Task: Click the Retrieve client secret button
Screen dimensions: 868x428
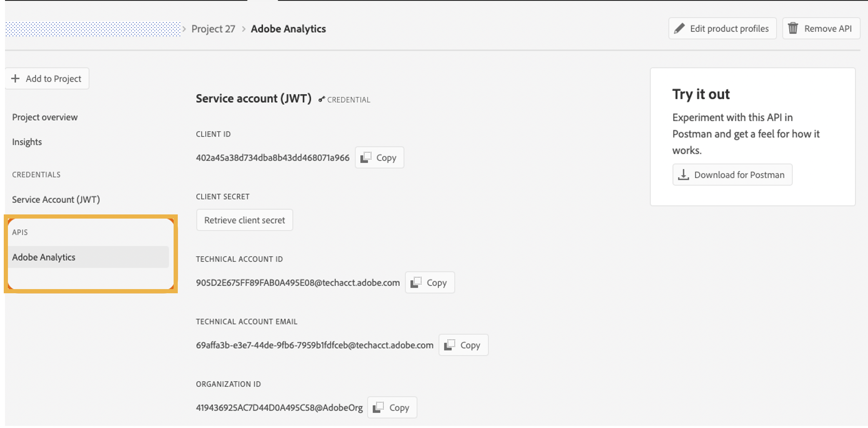Action: (x=245, y=220)
